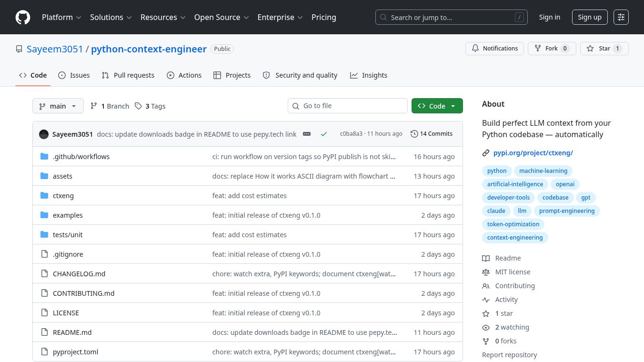Click the tag icon beside 3 Tags
Image resolution: width=644 pixels, height=362 pixels.
[138, 106]
